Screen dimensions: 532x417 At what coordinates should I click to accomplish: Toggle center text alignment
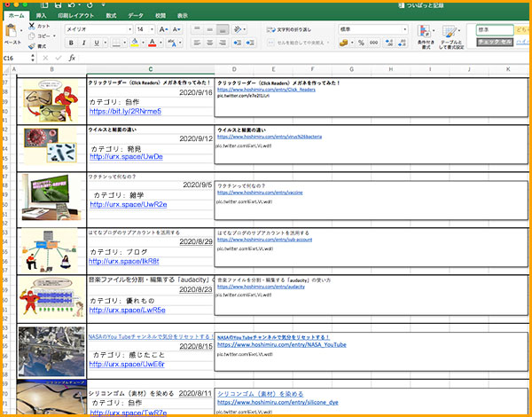point(210,43)
